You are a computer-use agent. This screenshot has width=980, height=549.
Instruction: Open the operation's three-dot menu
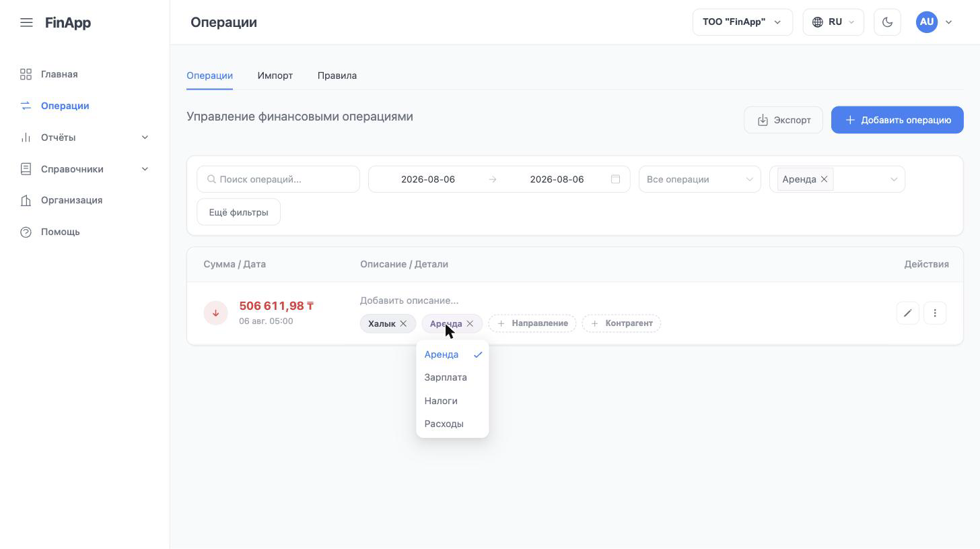pyautogui.click(x=935, y=313)
